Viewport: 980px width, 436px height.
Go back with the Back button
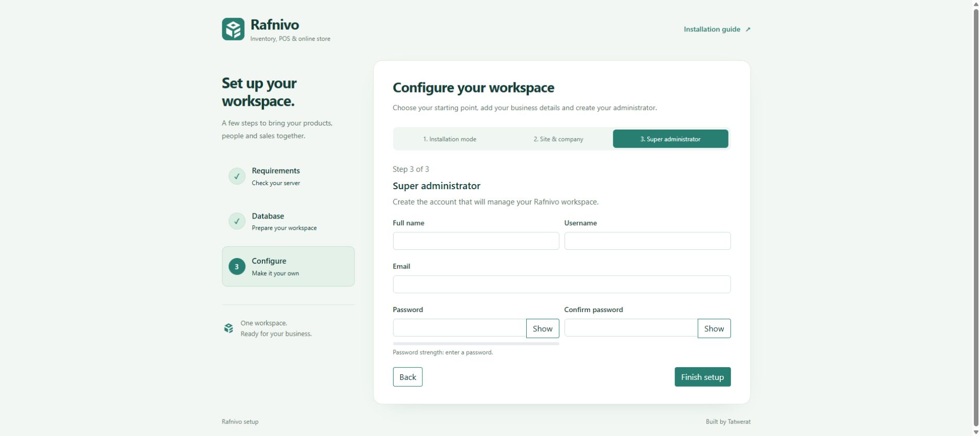[407, 377]
